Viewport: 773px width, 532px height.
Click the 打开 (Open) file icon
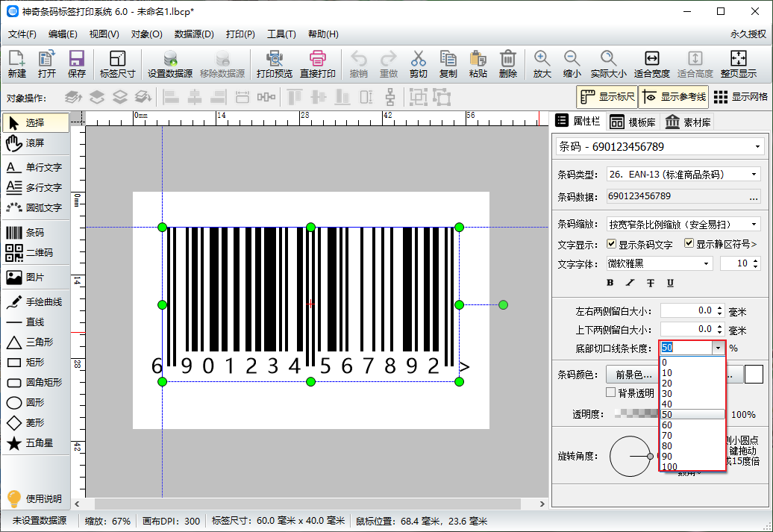click(47, 64)
